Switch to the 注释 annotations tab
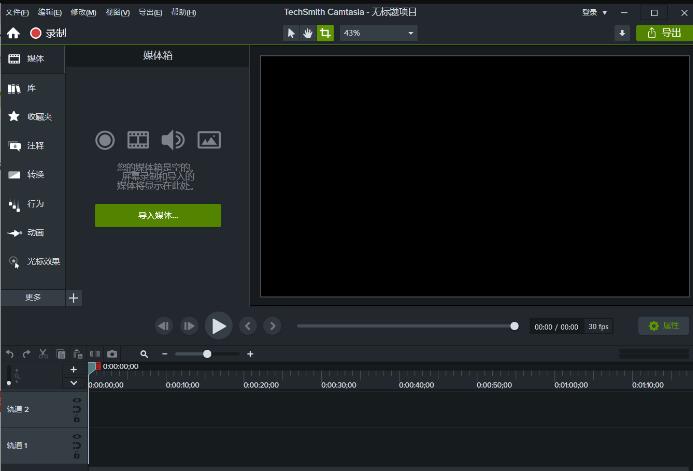693x471 pixels. (x=33, y=146)
